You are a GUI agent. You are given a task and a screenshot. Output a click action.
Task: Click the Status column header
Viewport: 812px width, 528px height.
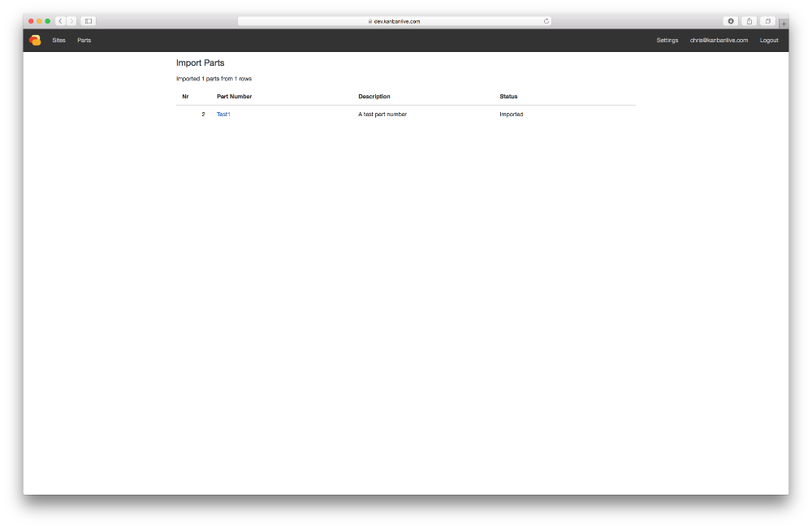508,97
